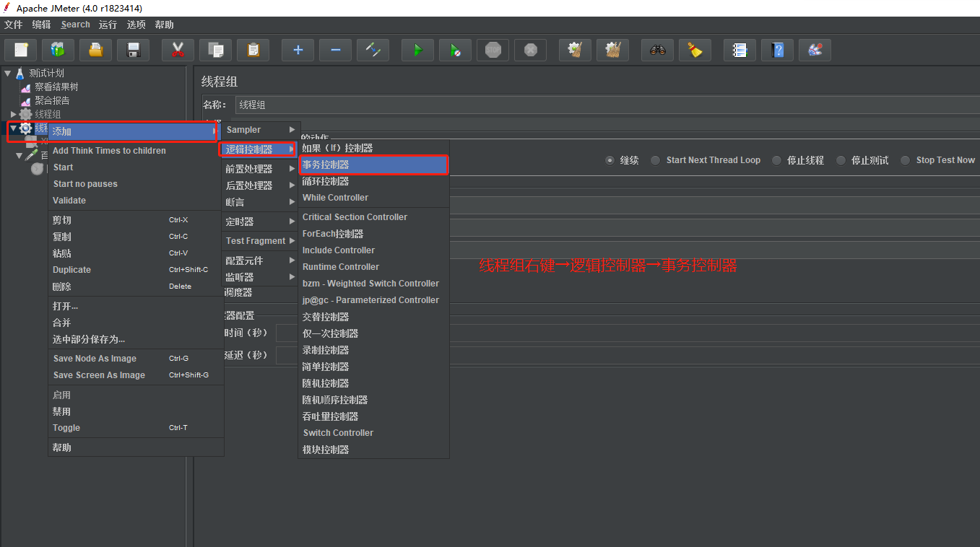
Task: Click the Reset Search broom icon
Action: click(695, 50)
